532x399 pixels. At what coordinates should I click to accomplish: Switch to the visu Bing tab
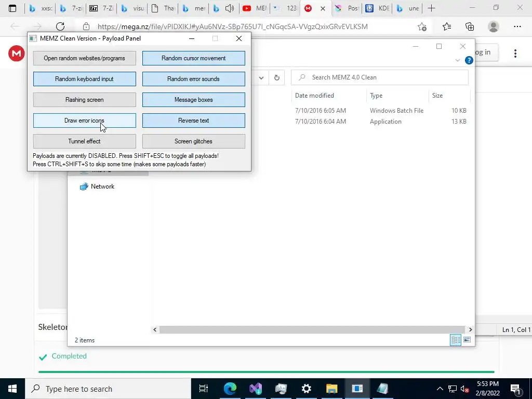[x=131, y=8]
